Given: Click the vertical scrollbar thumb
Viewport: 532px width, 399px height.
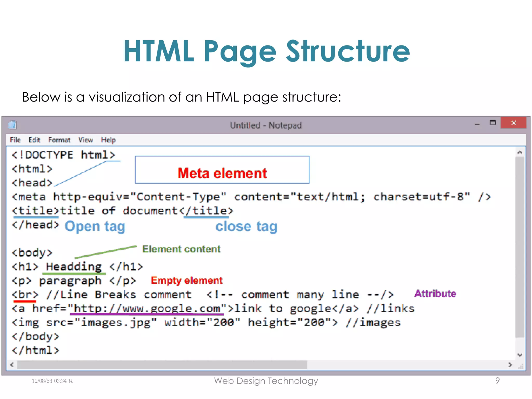Looking at the screenshot, I should pyautogui.click(x=520, y=247).
